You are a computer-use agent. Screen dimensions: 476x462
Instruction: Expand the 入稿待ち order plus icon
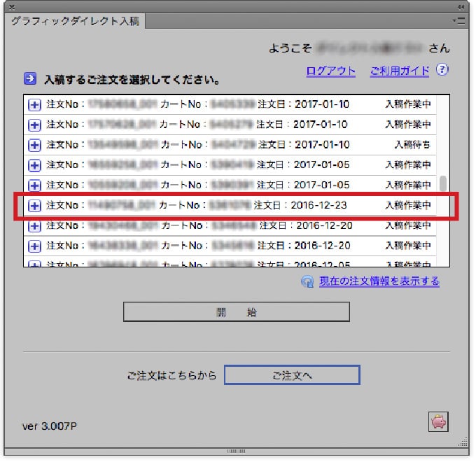click(34, 145)
